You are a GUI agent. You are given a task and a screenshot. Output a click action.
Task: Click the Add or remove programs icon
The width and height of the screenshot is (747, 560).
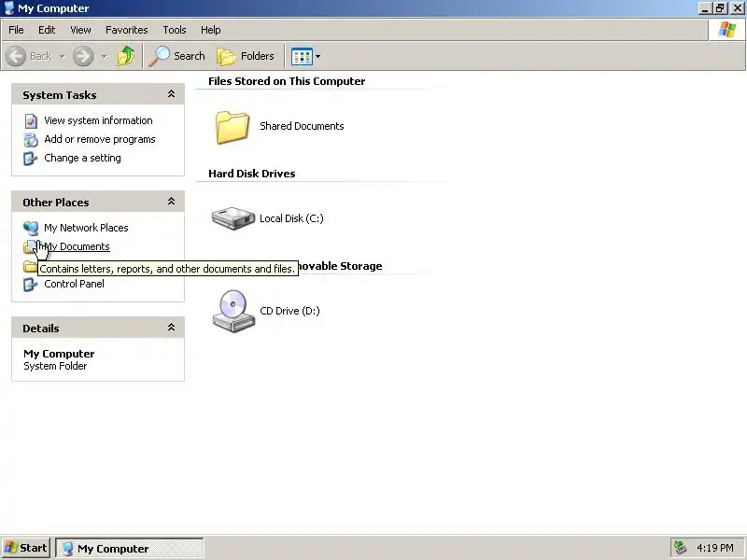pyautogui.click(x=31, y=139)
